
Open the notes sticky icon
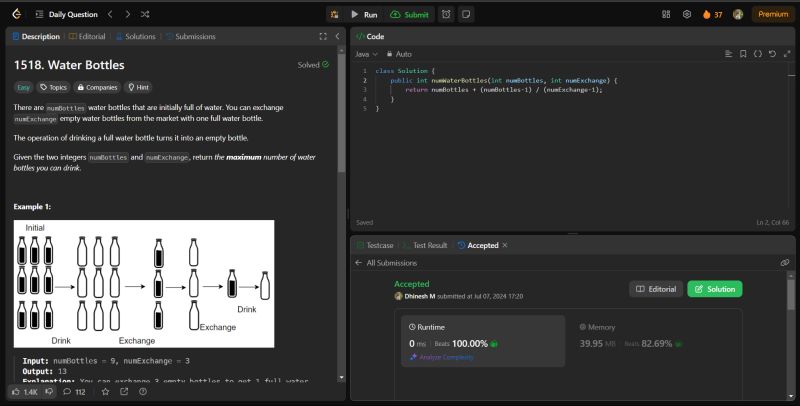pos(466,14)
